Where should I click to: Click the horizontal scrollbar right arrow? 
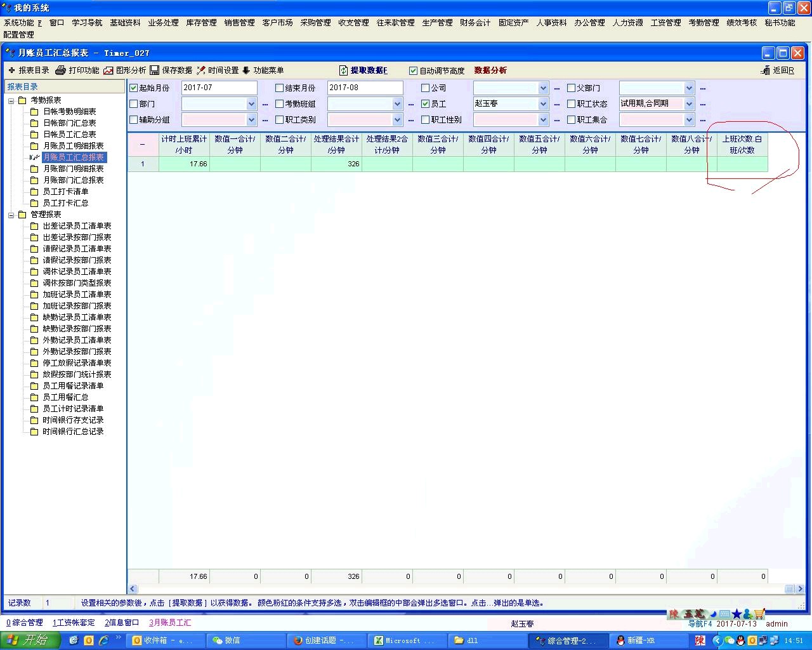click(x=800, y=589)
